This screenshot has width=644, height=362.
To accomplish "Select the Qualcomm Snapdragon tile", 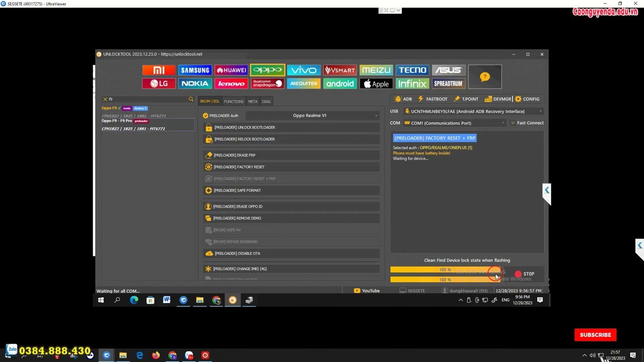I will (267, 84).
